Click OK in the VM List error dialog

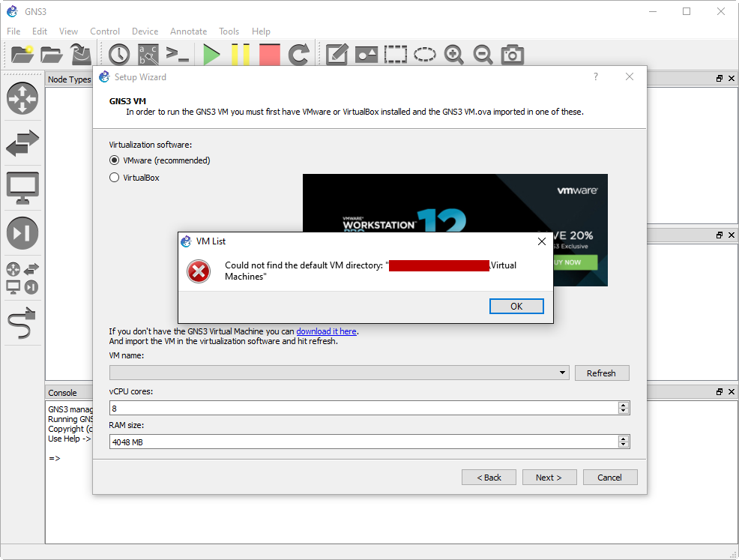(x=516, y=306)
